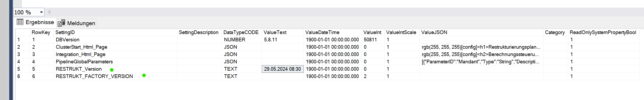Select the ValueInt column header

[373, 32]
